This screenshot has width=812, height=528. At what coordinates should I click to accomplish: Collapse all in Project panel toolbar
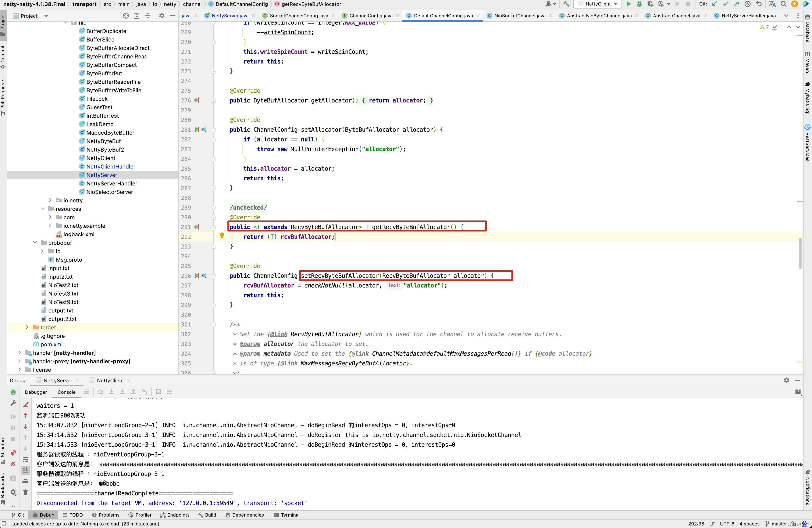(x=148, y=16)
